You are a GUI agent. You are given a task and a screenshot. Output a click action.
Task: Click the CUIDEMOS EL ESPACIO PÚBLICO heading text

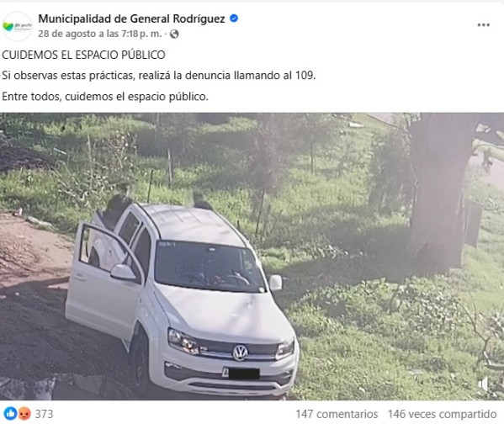(x=83, y=55)
